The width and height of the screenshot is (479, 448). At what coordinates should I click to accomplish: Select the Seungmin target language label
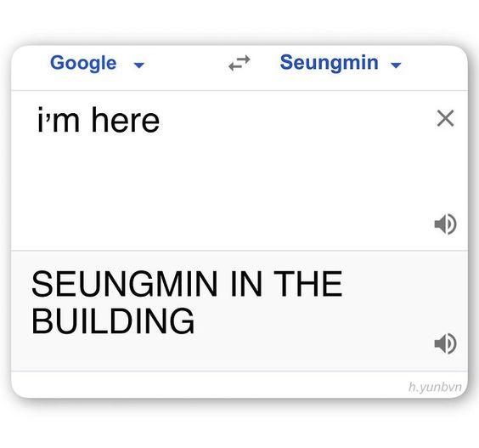[x=329, y=62]
